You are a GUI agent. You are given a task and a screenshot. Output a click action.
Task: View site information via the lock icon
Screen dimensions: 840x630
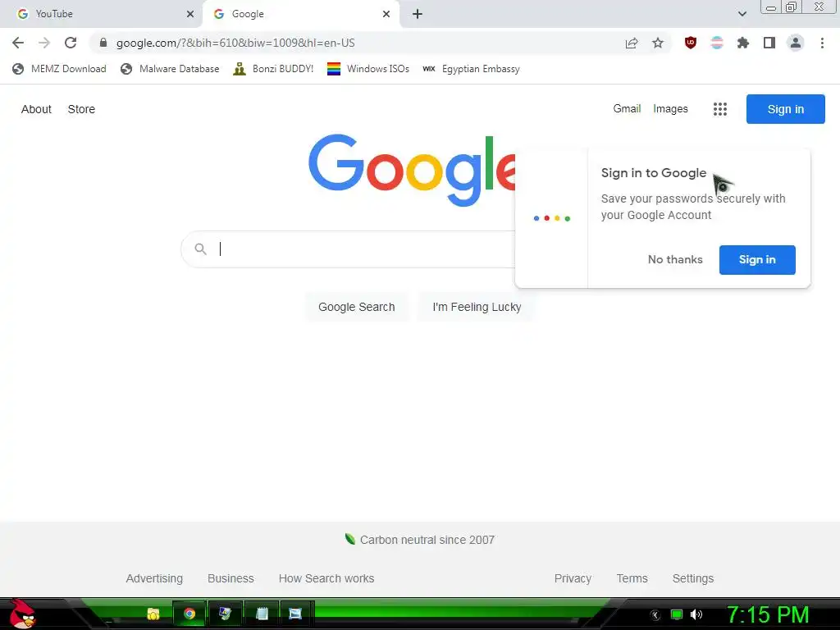(x=103, y=43)
